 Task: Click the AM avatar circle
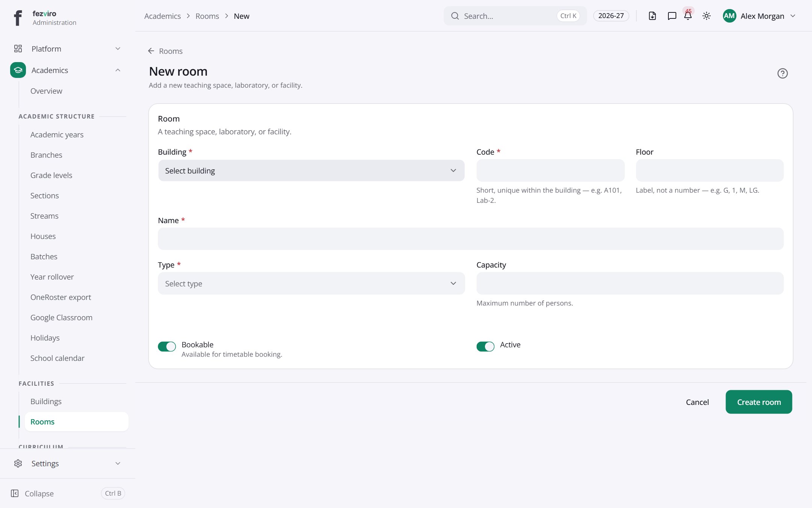[729, 16]
